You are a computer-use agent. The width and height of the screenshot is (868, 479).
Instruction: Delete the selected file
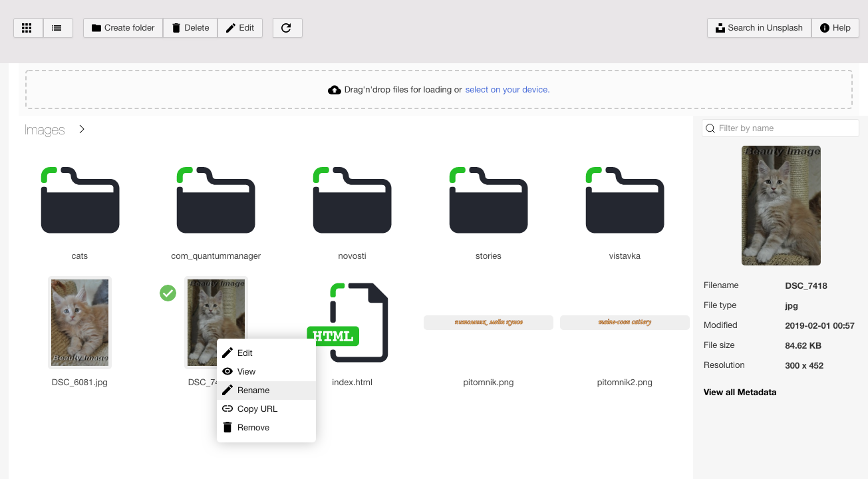click(x=190, y=27)
